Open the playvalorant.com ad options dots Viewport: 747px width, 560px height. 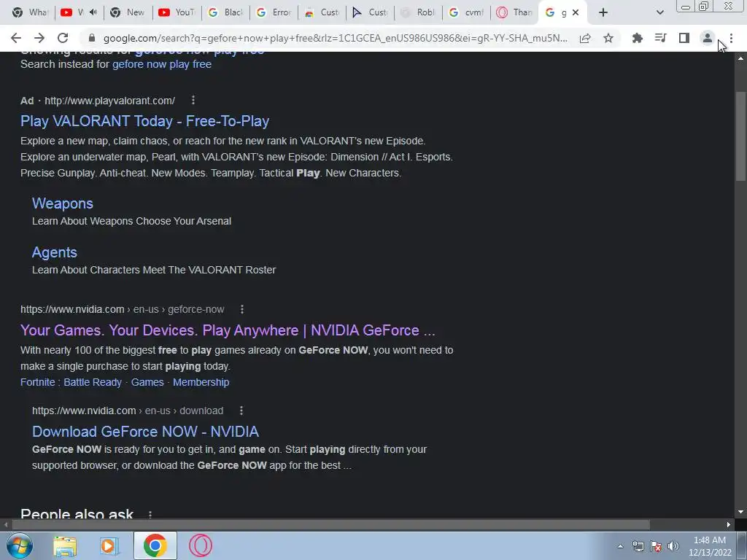tap(193, 100)
